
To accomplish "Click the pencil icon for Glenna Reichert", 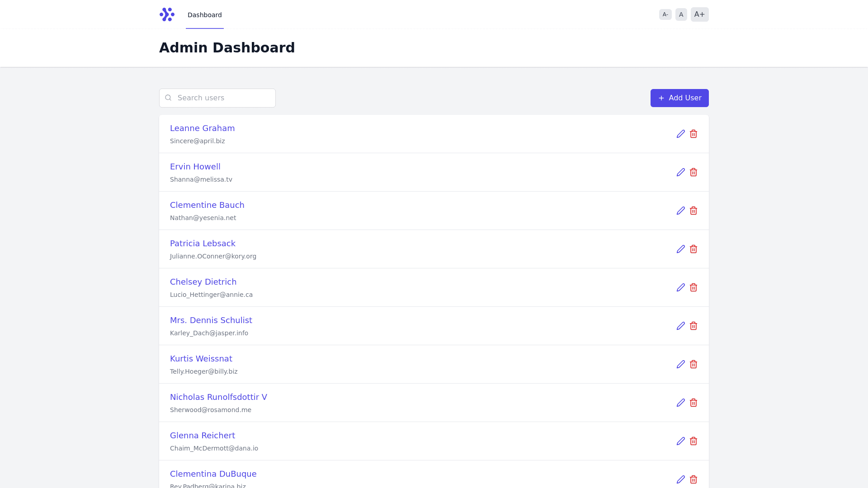I will click(x=680, y=441).
